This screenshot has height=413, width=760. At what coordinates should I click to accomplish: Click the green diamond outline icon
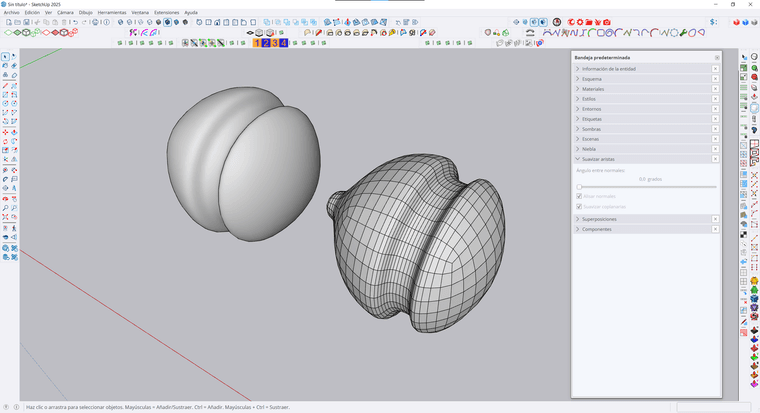[8, 32]
